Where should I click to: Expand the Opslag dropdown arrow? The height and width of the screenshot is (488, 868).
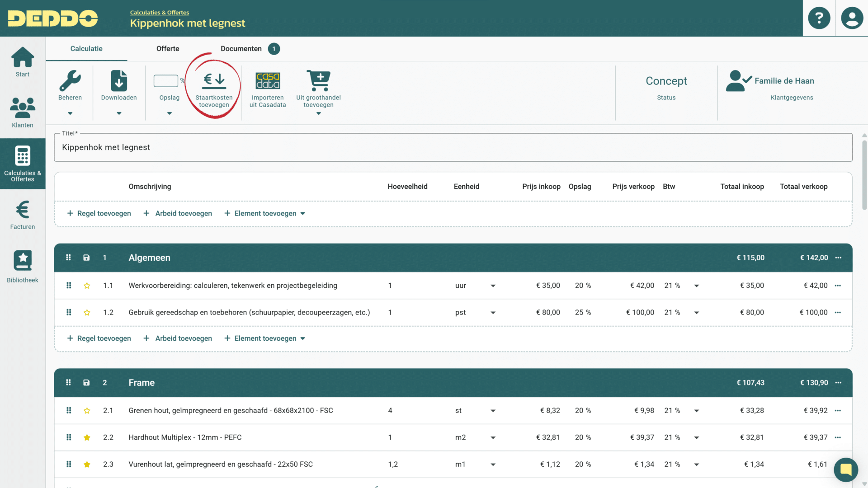click(170, 113)
